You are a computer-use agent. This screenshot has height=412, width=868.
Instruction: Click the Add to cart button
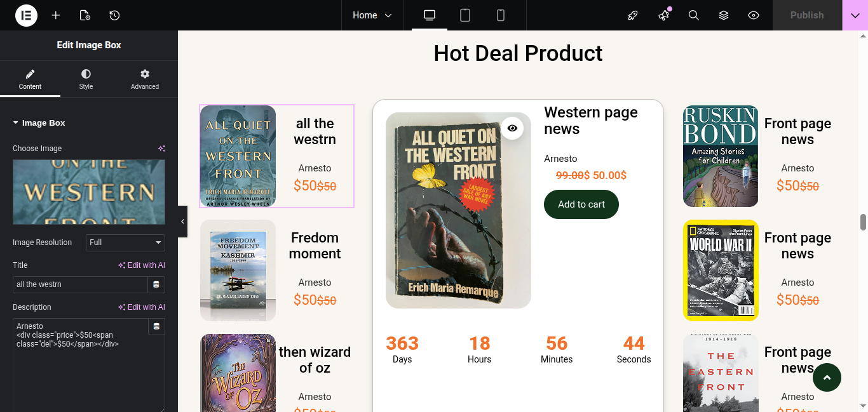tap(581, 204)
